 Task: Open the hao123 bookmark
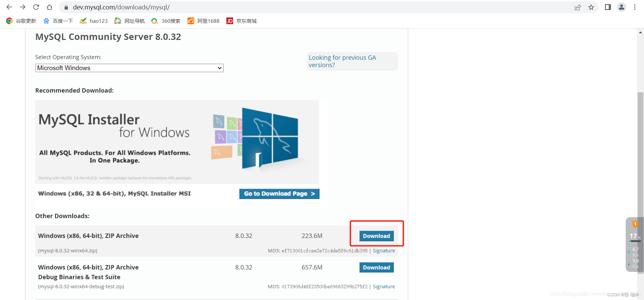coord(94,21)
